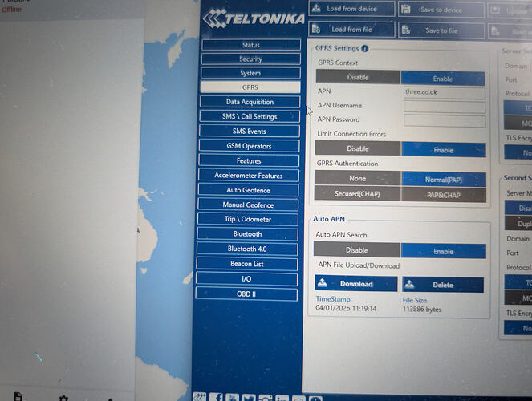Click the Save to device button
The width and height of the screenshot is (532, 401).
441,10
